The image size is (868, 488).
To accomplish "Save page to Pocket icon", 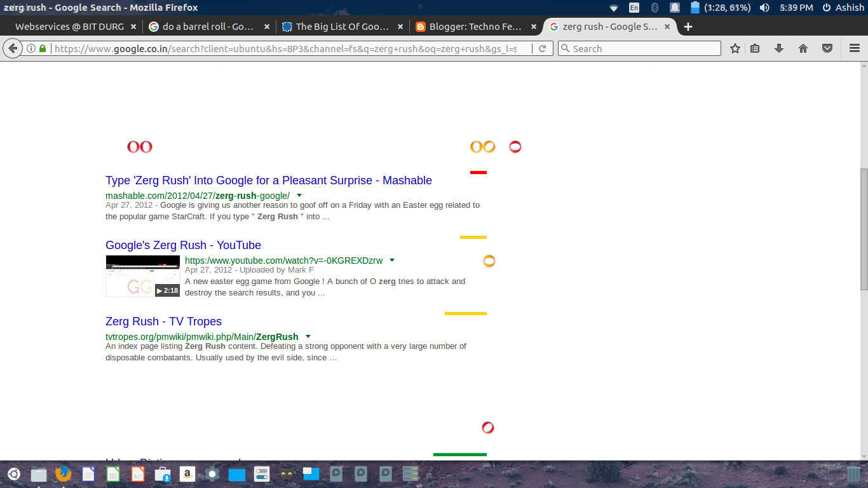I will (x=827, y=48).
